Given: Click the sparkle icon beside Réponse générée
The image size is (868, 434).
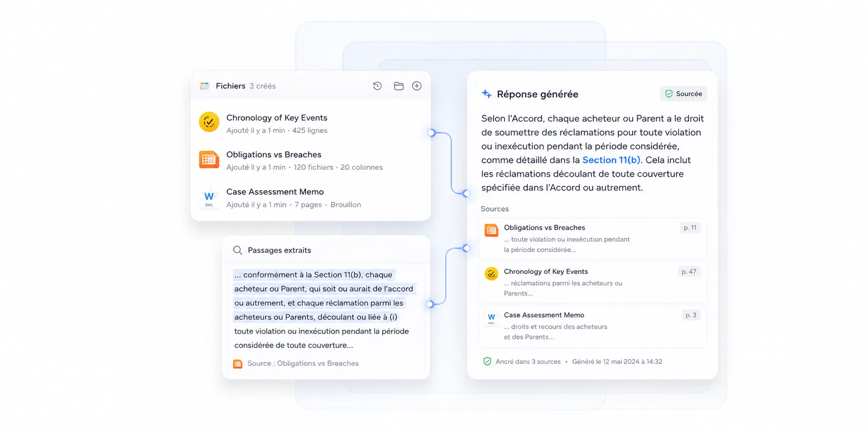Looking at the screenshot, I should tap(486, 94).
